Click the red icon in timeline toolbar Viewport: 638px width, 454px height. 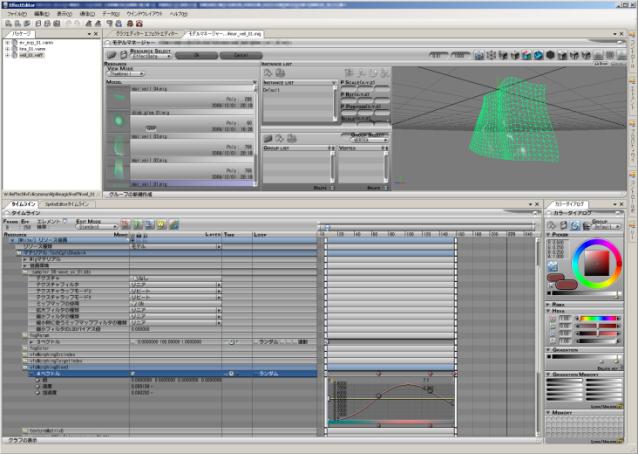click(x=123, y=225)
